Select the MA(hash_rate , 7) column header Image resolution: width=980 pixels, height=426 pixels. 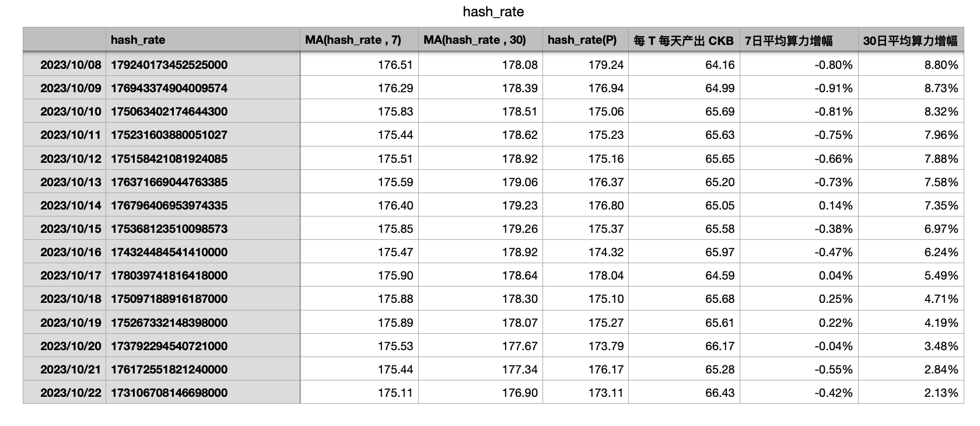[x=359, y=40]
